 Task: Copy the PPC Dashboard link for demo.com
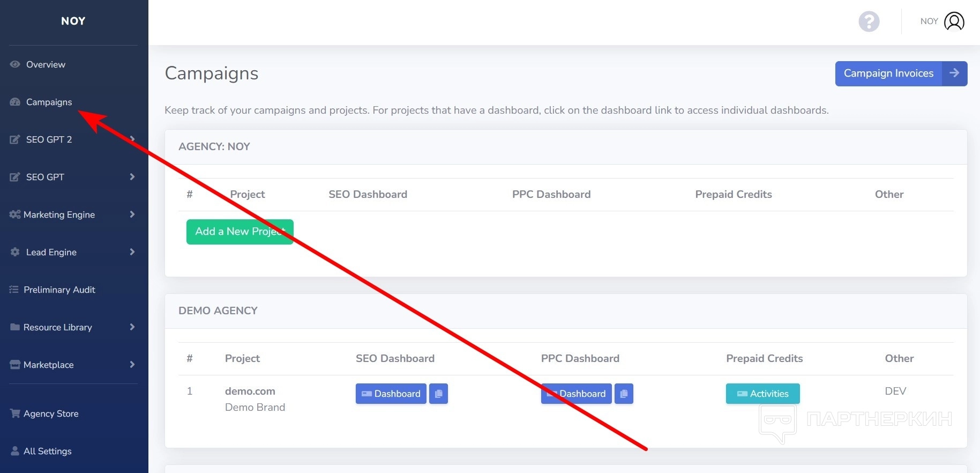coord(624,394)
